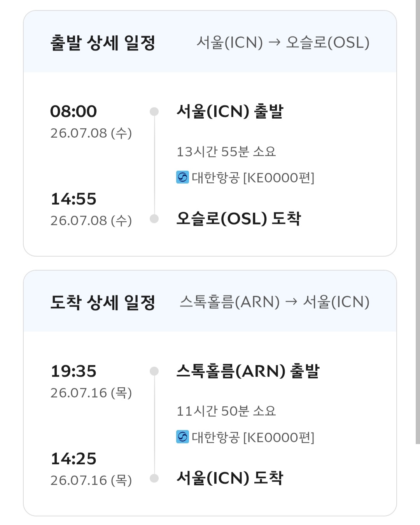The image size is (420, 525).
Task: Tap the 서울(ICN) → 오슬로(OSL) route text
Action: pos(283,42)
